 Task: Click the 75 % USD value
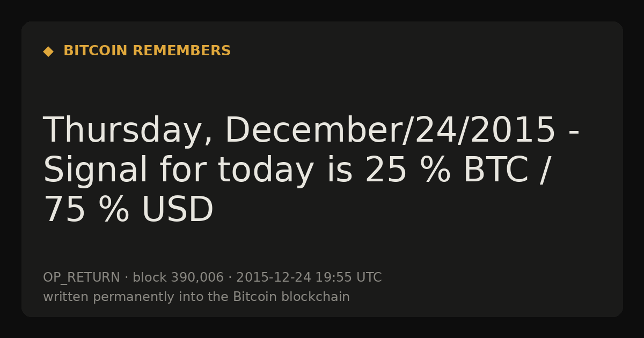[128, 210]
